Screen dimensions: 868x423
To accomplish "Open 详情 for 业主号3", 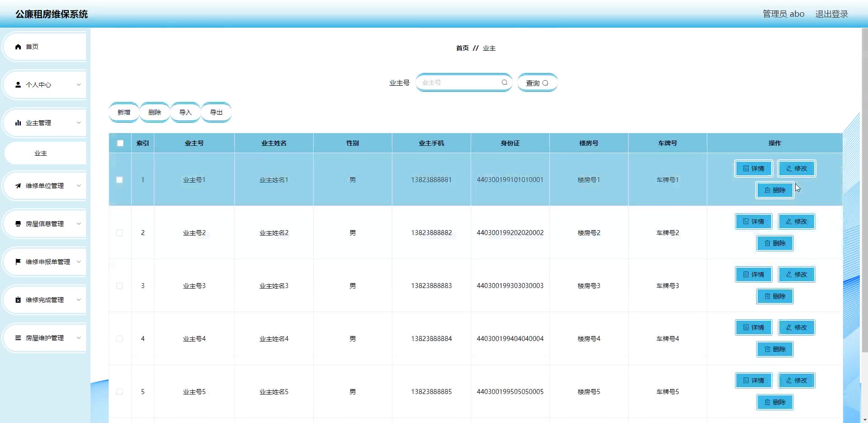I will pyautogui.click(x=754, y=274).
